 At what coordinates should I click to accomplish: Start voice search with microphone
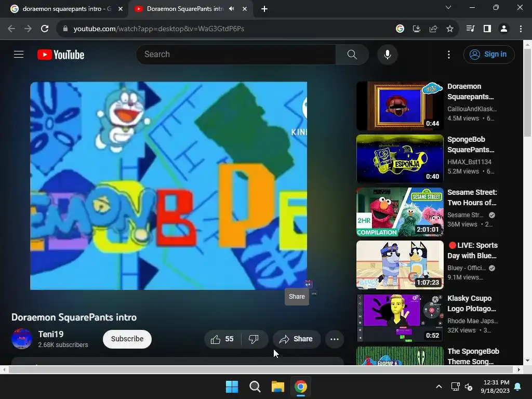tap(387, 54)
